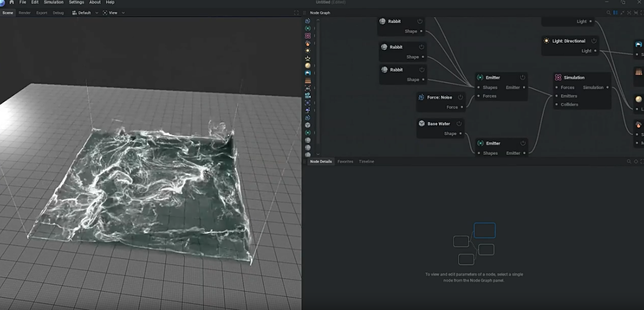The height and width of the screenshot is (310, 644).
Task: Toggle the power button on the Light: Directional node
Action: pyautogui.click(x=594, y=41)
